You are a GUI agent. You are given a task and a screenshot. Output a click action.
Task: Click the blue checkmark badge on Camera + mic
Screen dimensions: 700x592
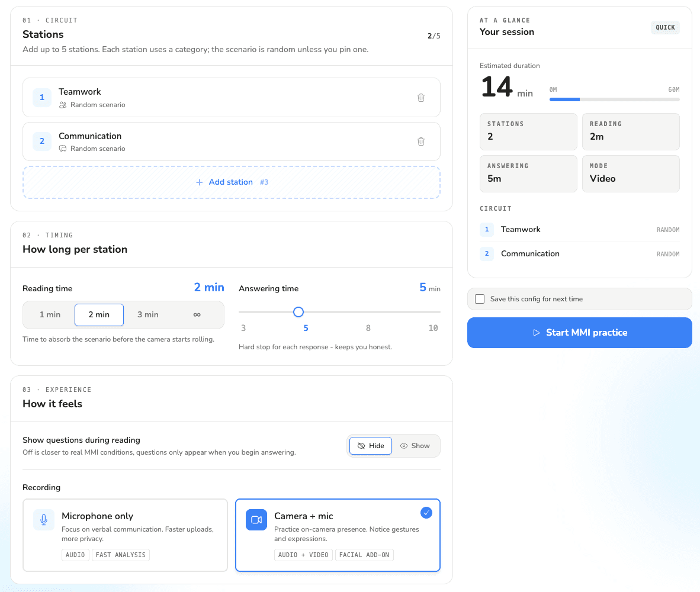(426, 513)
